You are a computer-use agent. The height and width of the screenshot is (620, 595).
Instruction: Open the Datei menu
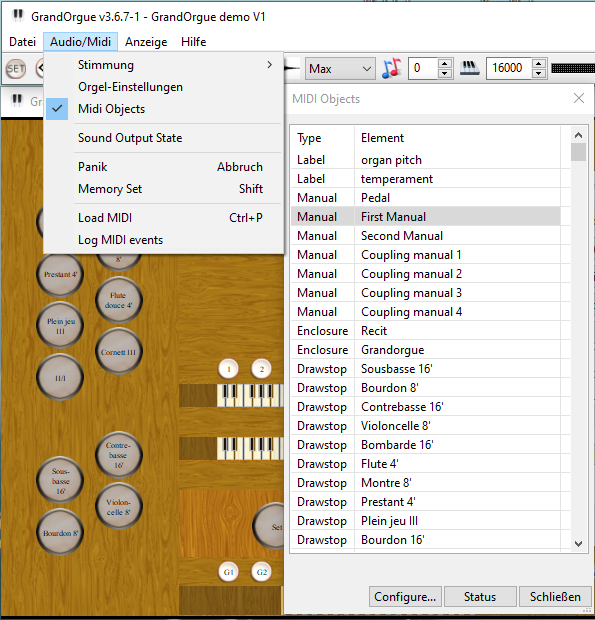23,42
